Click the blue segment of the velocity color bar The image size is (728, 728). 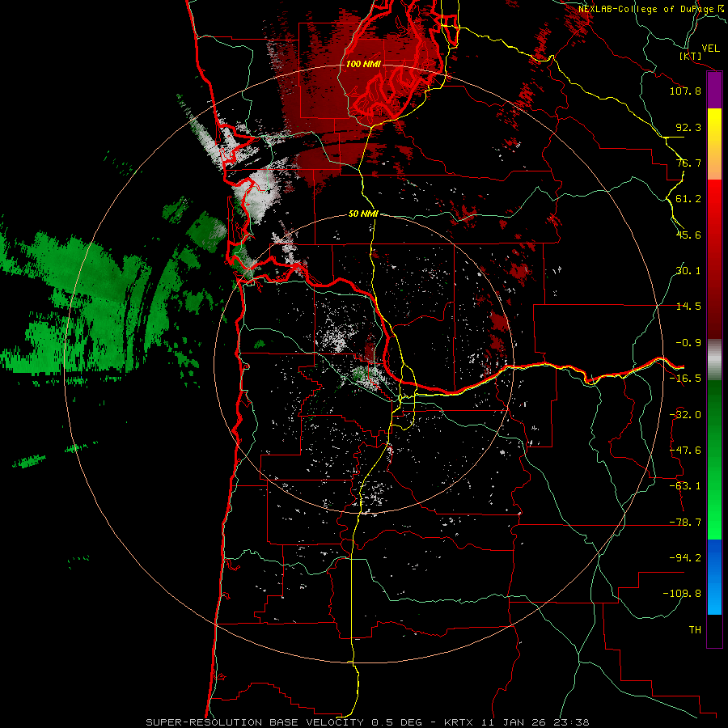714,577
